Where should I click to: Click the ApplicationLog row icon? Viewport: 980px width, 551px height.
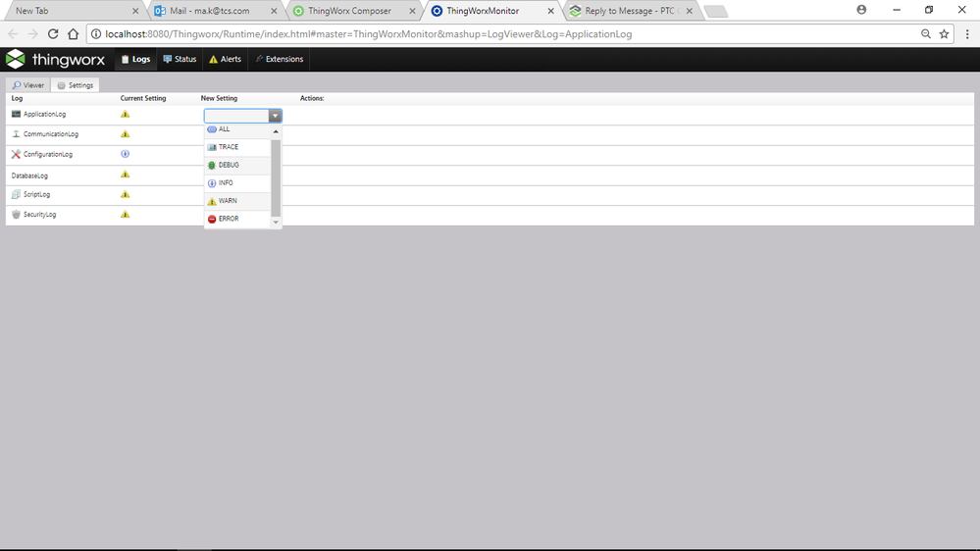(x=17, y=114)
